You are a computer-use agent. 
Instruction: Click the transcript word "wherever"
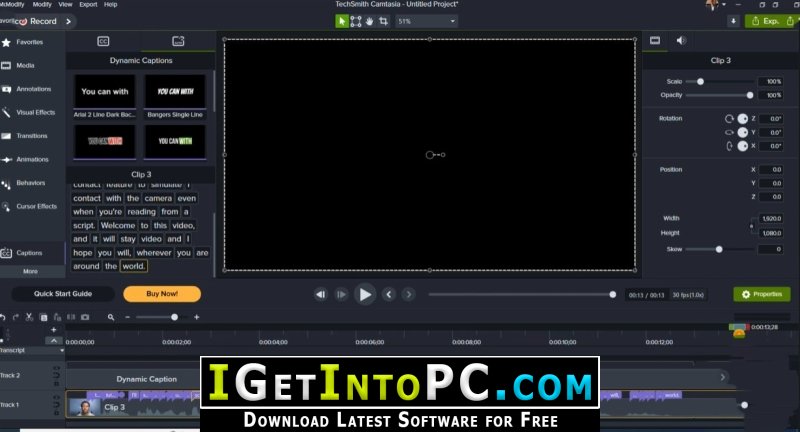(x=154, y=252)
